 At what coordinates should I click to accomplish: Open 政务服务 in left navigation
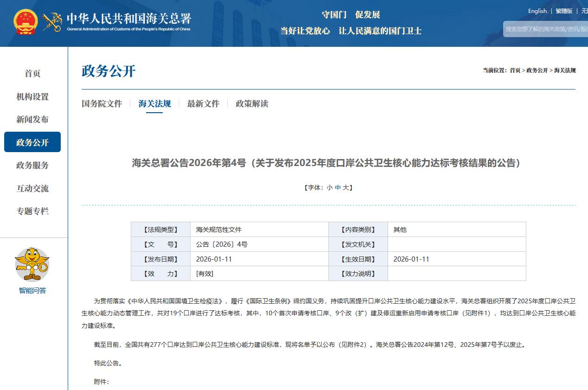32,165
